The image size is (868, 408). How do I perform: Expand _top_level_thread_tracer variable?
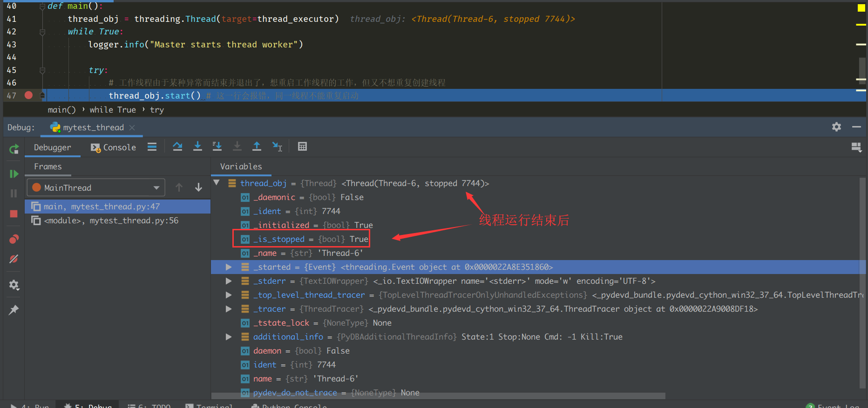tap(229, 295)
